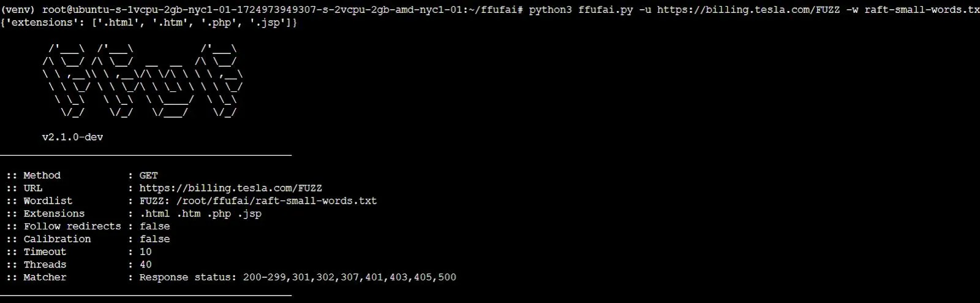Click the billing.tesla.com URL in the config list
The width and height of the screenshot is (980, 303).
pyautogui.click(x=230, y=188)
